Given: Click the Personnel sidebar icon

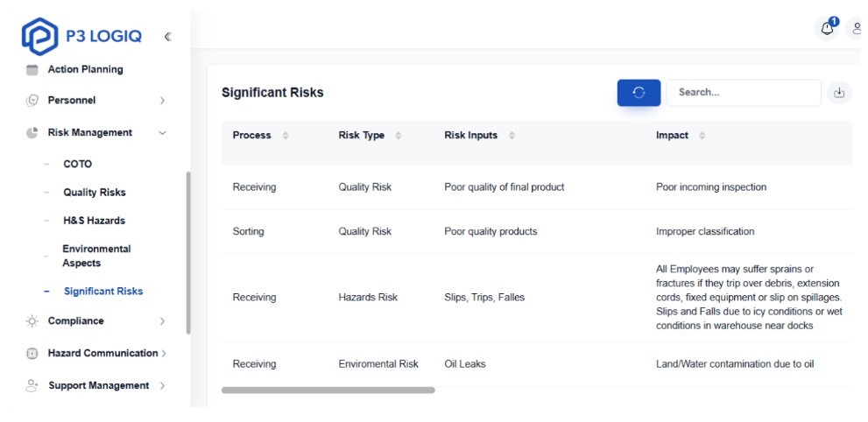Looking at the screenshot, I should (32, 100).
